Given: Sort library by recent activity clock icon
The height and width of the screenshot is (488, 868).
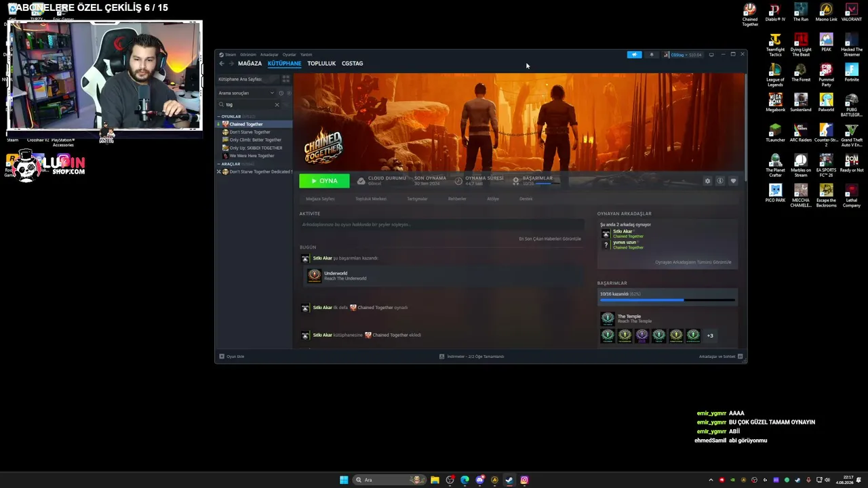Looking at the screenshot, I should pyautogui.click(x=281, y=93).
